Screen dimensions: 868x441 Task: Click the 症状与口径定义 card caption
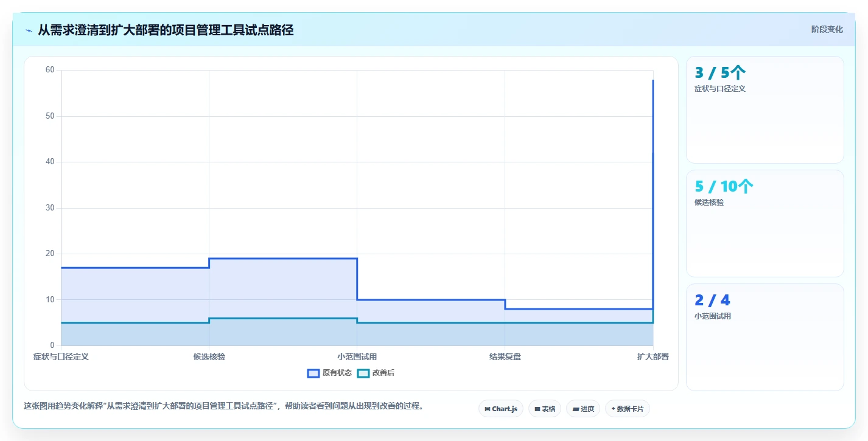tap(719, 89)
